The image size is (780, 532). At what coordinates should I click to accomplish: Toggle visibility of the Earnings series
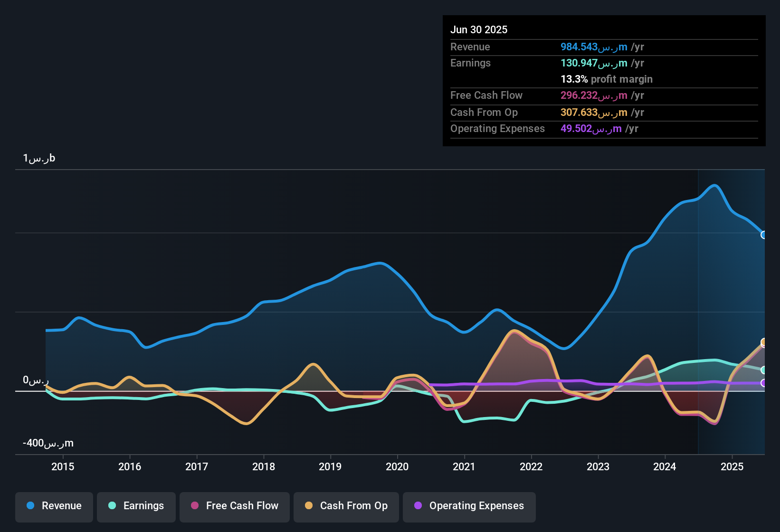click(x=112, y=506)
